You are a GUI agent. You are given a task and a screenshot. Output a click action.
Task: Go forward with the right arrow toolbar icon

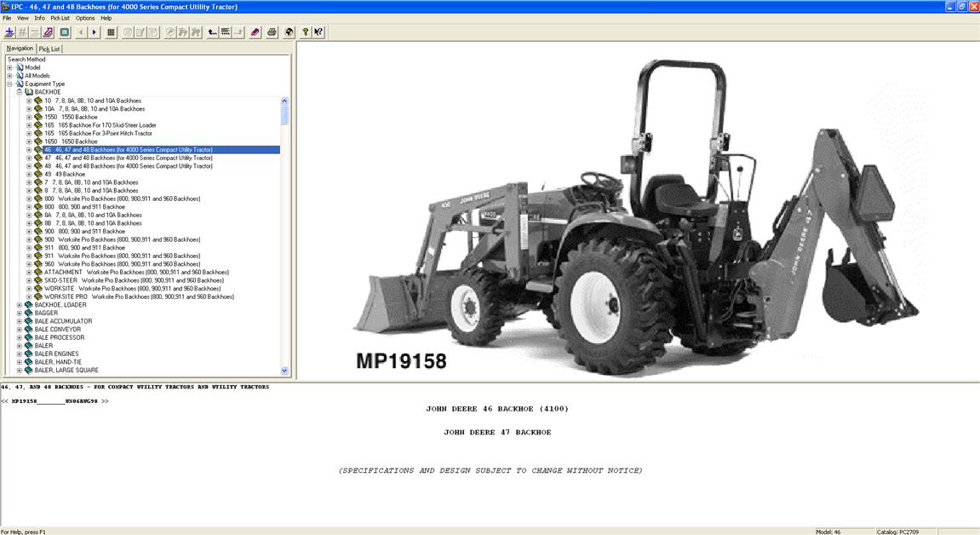click(x=95, y=32)
